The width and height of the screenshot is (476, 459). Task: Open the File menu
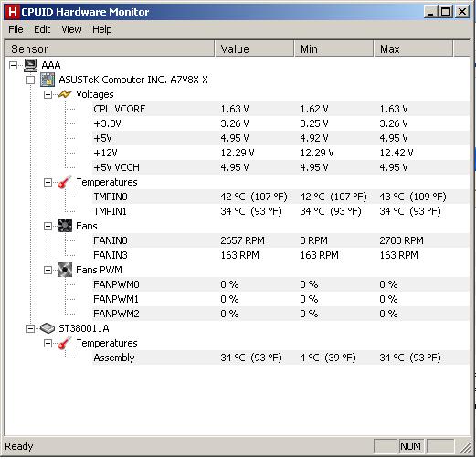pos(16,29)
